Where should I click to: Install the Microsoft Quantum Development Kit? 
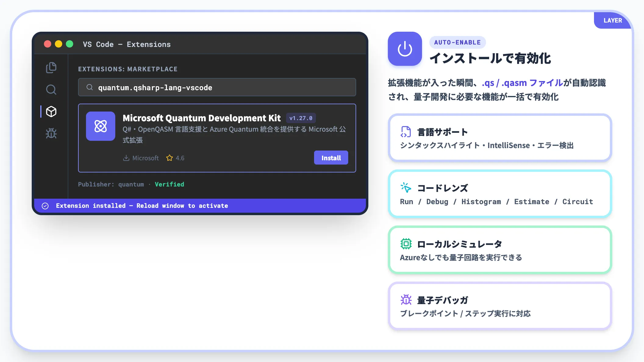coord(331,158)
